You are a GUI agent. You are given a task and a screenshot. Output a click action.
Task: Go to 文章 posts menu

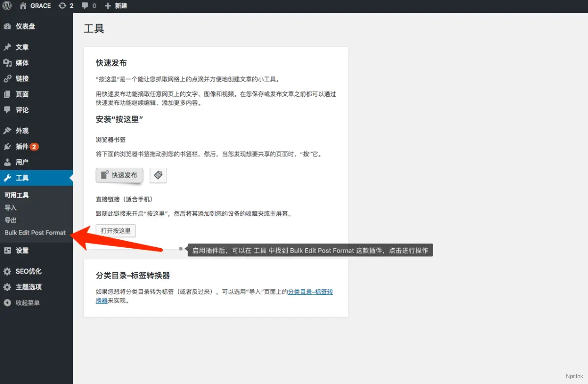click(x=22, y=47)
